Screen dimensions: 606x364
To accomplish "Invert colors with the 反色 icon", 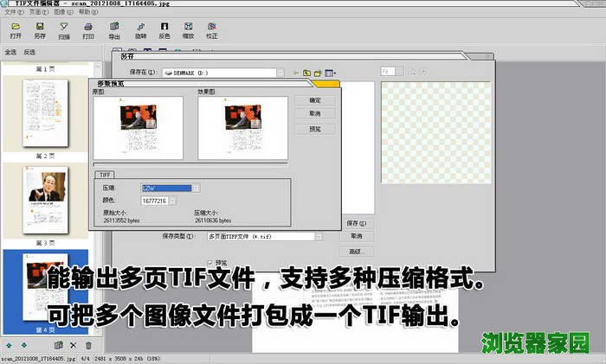I will click(x=164, y=31).
